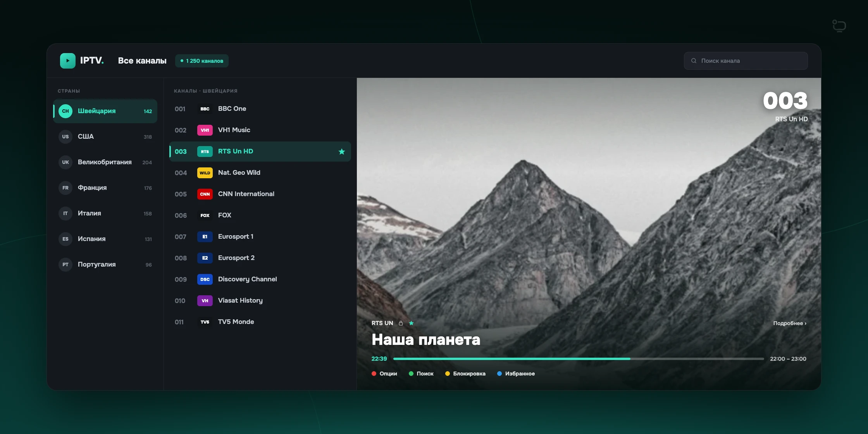The height and width of the screenshot is (434, 868).
Task: Click the large 003 channel number overlay
Action: click(x=785, y=101)
